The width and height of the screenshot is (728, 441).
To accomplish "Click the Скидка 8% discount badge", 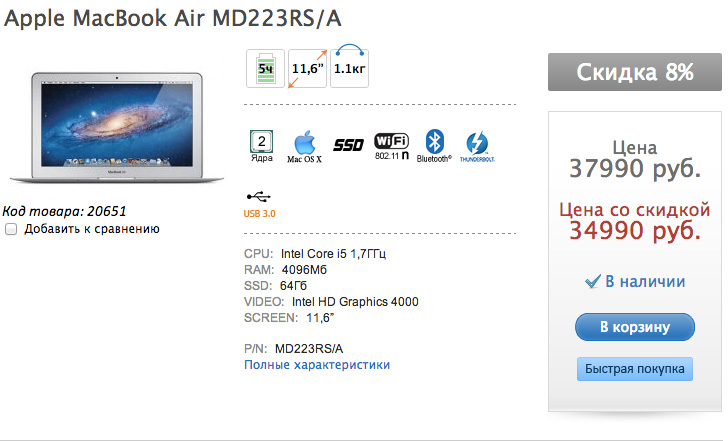I will point(634,72).
